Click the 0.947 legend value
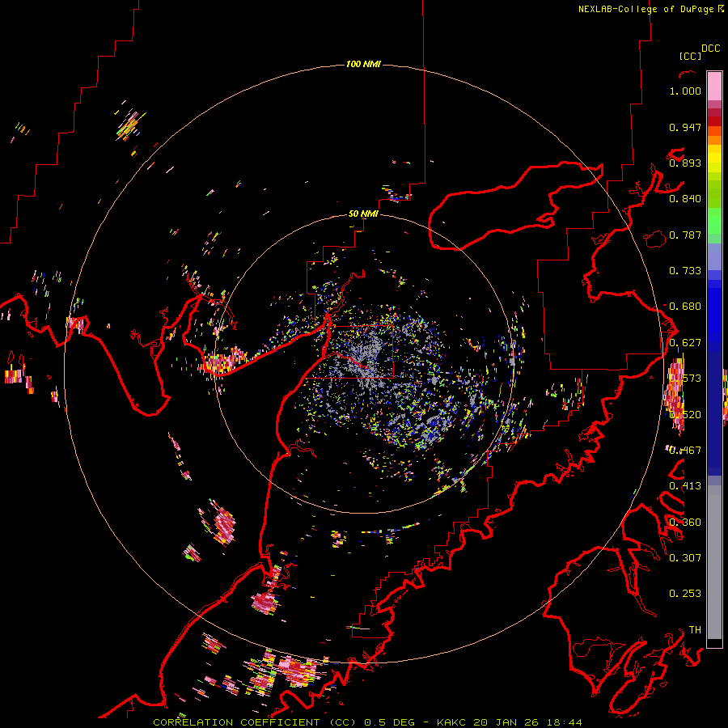 [685, 127]
